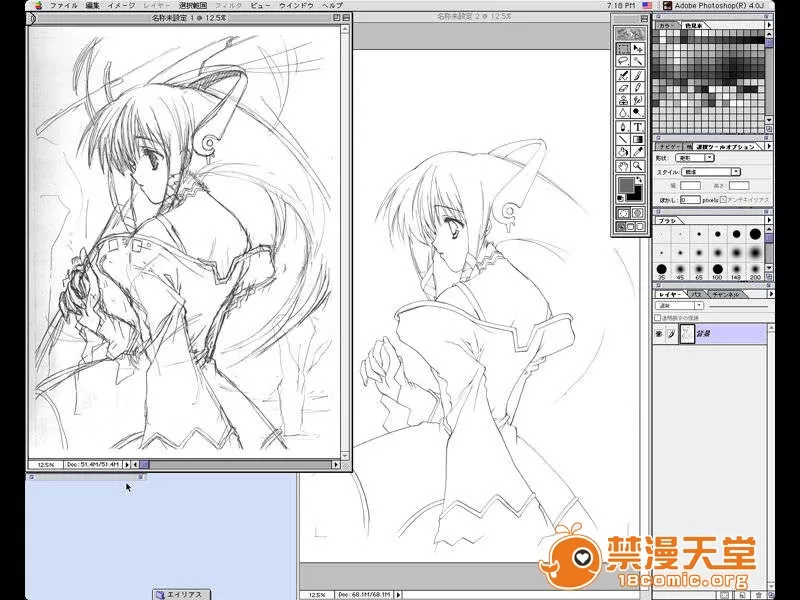
Task: Open the 形状 shape dropdown
Action: (695, 158)
